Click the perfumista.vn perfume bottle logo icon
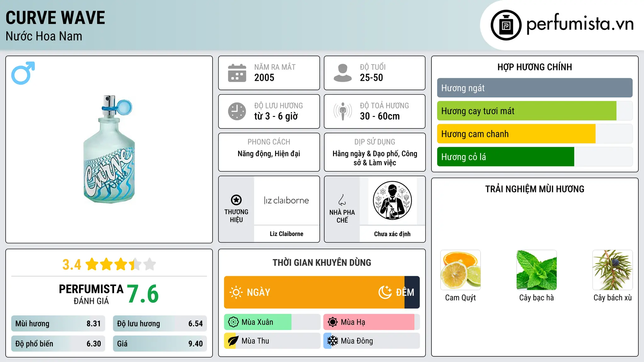Viewport: 644px width, 362px height. 506,25
